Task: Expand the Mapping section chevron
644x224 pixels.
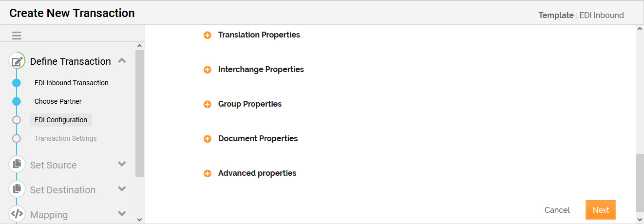Action: pos(122,214)
